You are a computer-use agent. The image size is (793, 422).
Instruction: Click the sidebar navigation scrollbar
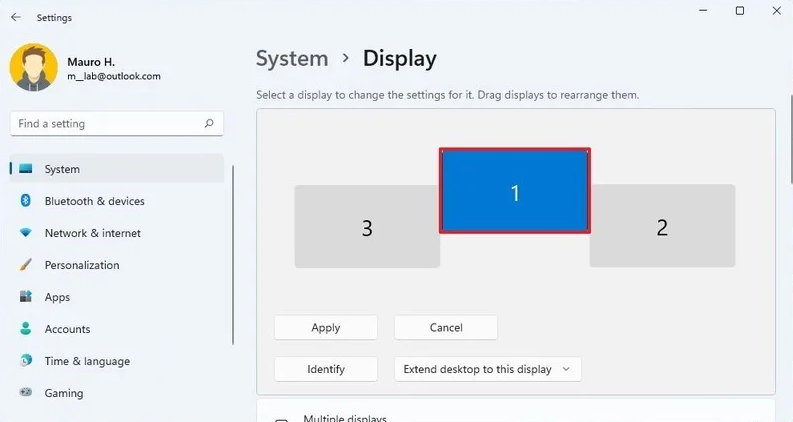233,255
